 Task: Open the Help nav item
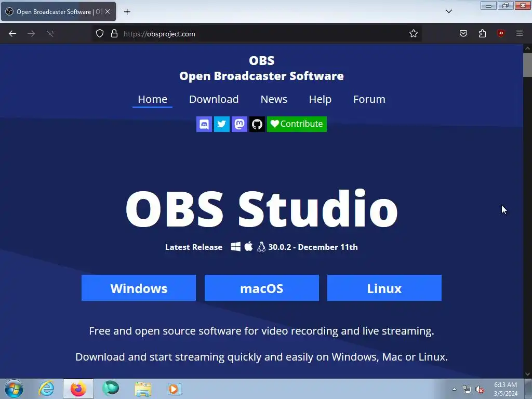coord(320,99)
